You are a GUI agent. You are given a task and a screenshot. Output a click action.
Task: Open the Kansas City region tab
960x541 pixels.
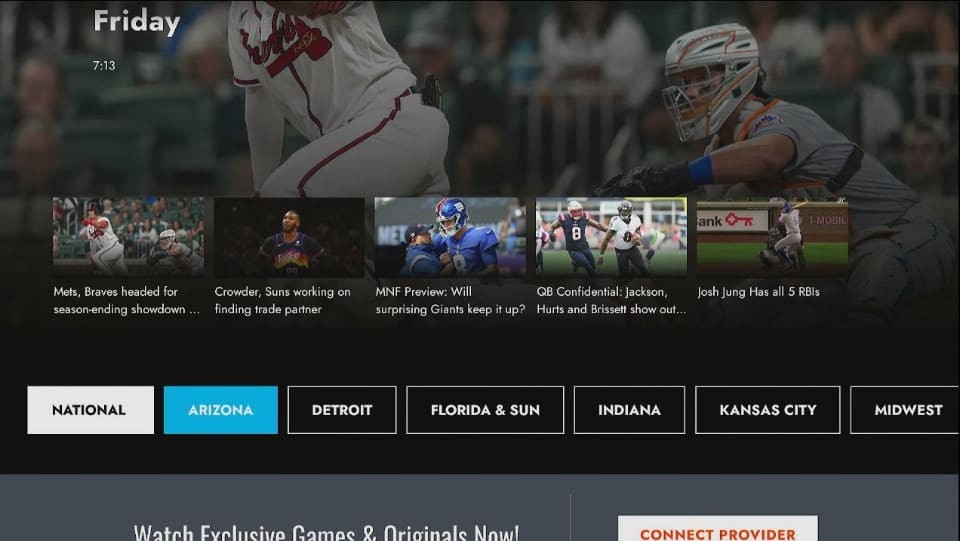tap(767, 410)
